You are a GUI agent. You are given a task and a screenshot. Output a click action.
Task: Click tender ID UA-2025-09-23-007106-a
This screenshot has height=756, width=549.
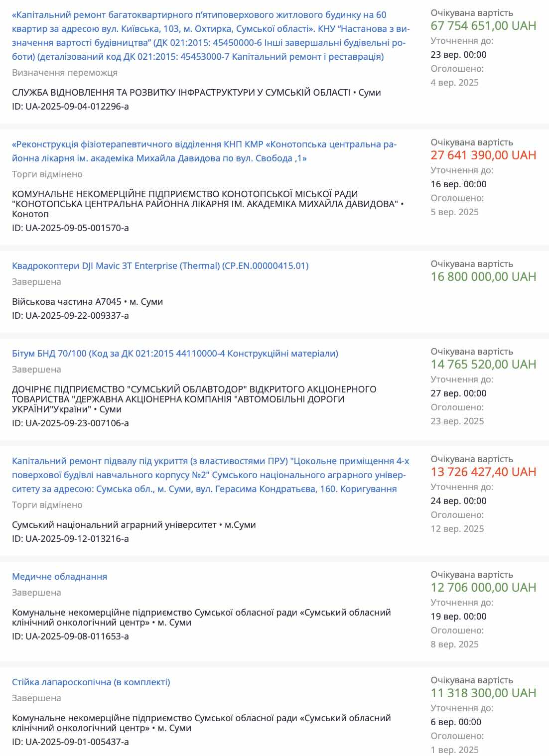[70, 423]
